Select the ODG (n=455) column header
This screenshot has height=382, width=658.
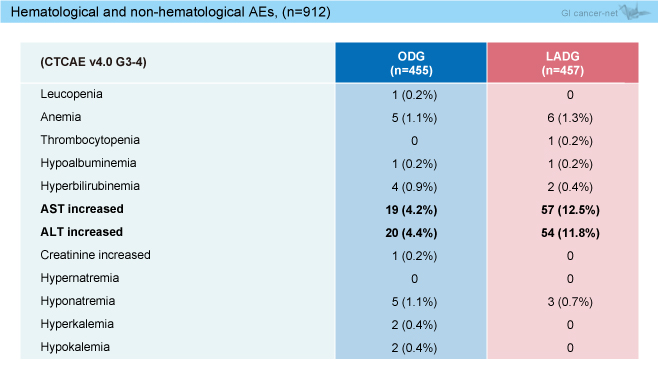[x=411, y=63]
